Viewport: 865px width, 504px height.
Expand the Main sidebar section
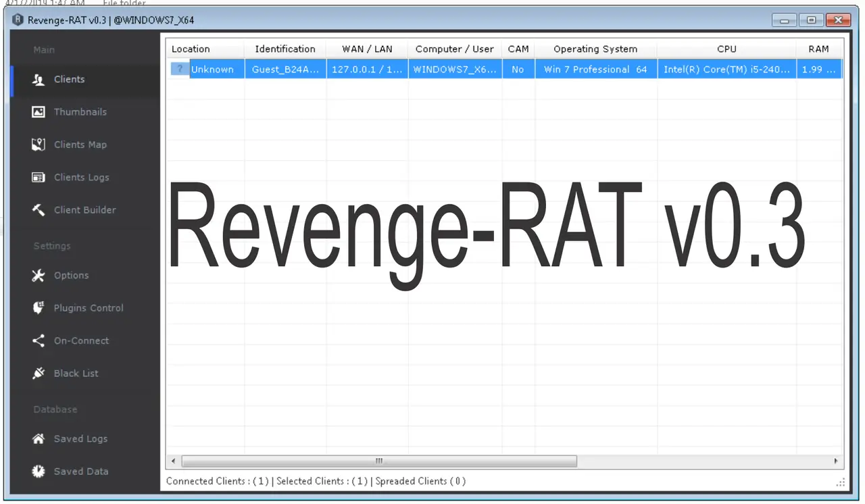click(44, 49)
